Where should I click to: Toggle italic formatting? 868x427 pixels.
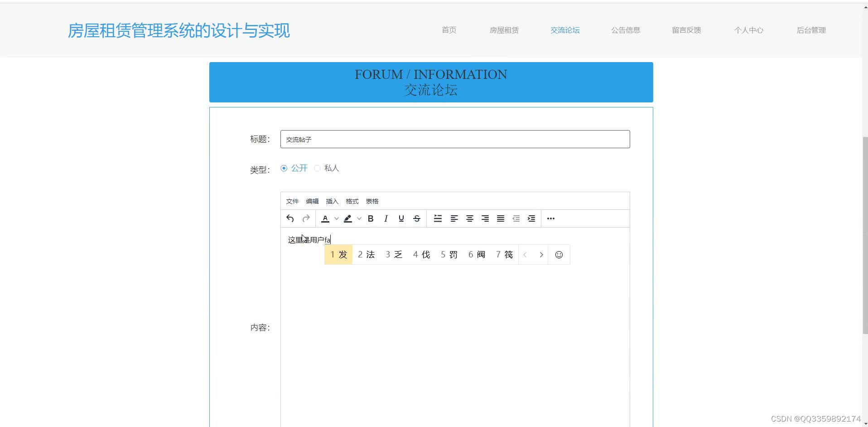tap(386, 218)
